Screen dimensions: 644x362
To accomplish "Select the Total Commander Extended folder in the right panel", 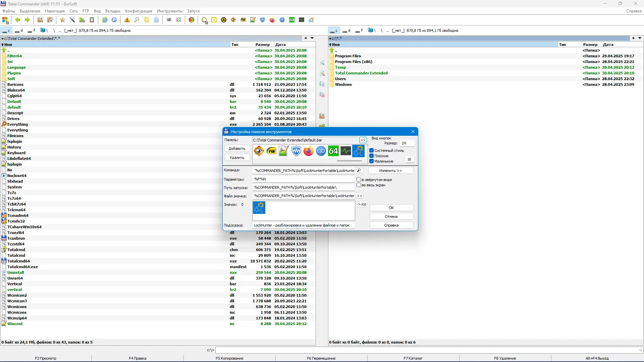I will pyautogui.click(x=362, y=73).
